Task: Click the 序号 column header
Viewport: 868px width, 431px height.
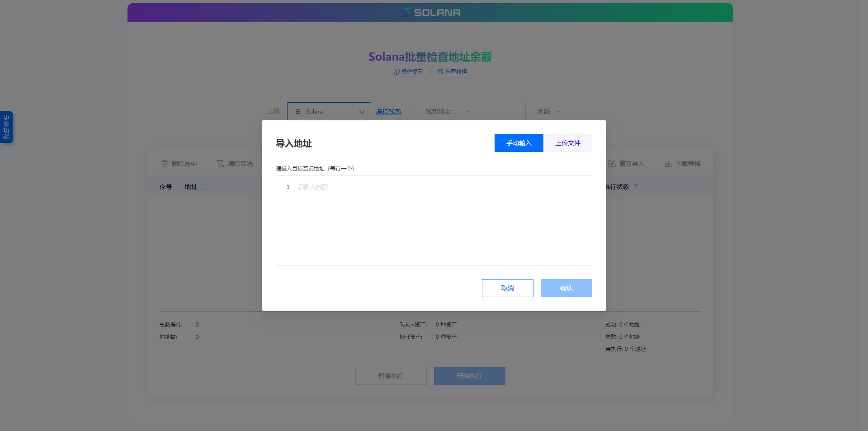Action: [x=165, y=187]
